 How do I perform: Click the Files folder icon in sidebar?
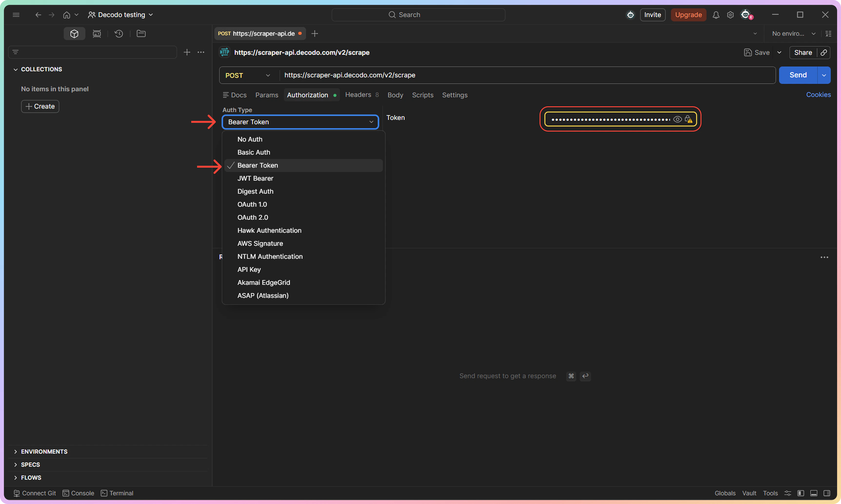(x=141, y=34)
